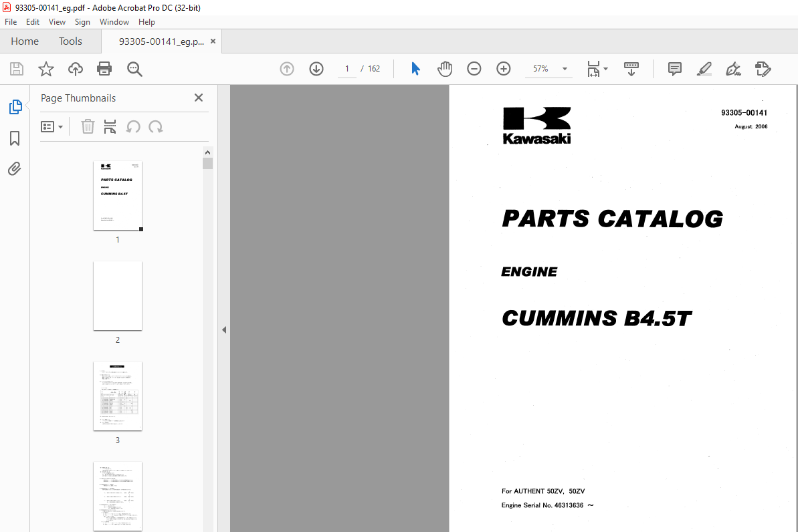
Task: Zoom in with the plus button
Action: [x=503, y=69]
